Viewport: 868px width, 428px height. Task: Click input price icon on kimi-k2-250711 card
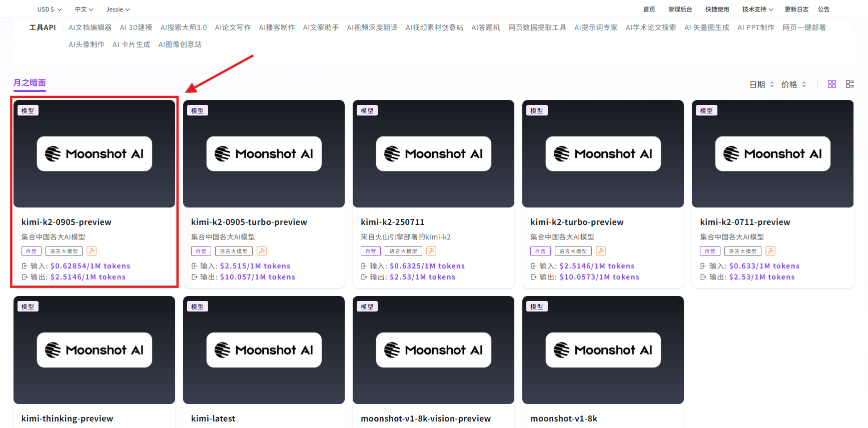coord(364,266)
